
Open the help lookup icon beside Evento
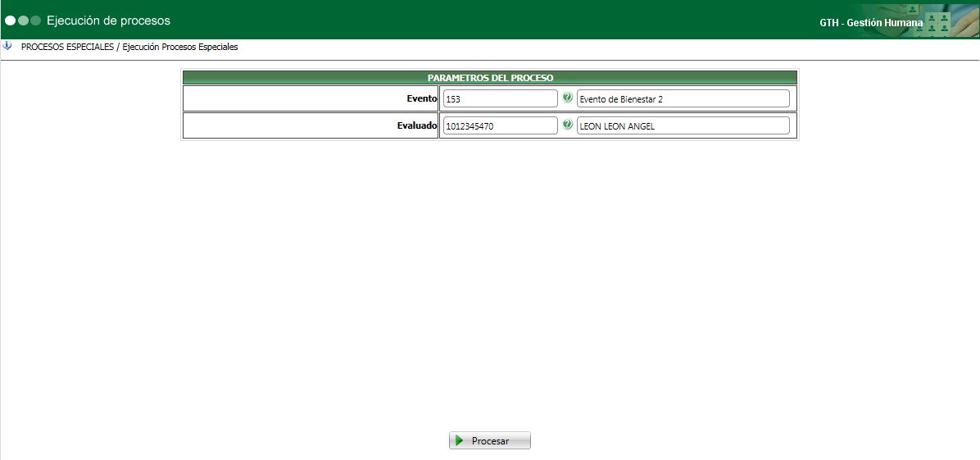coord(568,98)
